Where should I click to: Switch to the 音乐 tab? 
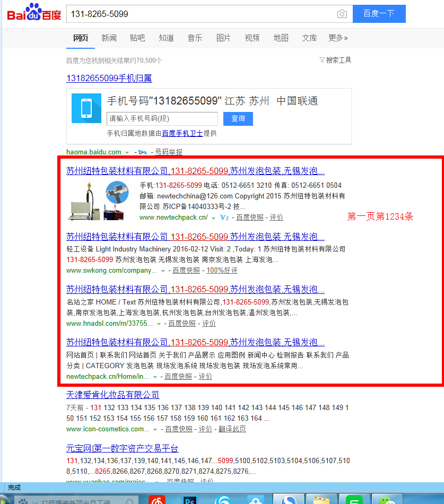point(195,38)
